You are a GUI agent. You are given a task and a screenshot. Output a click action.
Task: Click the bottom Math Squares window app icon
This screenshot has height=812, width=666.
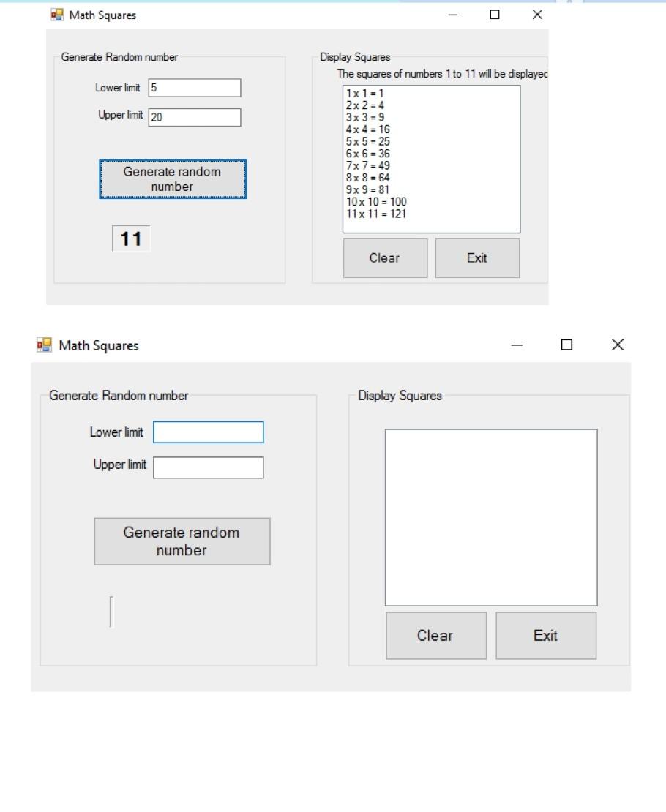pyautogui.click(x=44, y=345)
